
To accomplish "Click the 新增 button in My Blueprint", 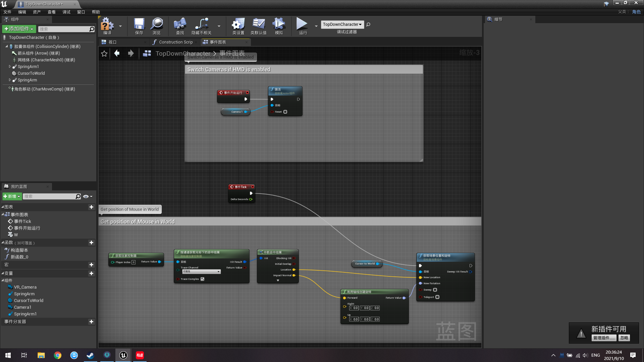I will point(12,196).
